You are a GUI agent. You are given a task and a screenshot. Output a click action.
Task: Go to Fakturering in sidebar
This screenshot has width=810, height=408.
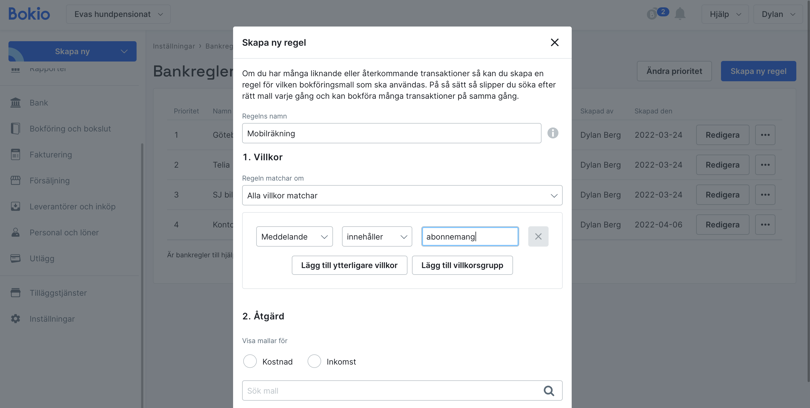coord(50,155)
